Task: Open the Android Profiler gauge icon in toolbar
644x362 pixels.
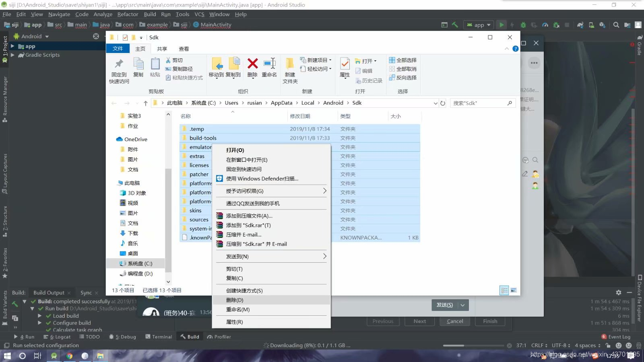Action: (545, 25)
